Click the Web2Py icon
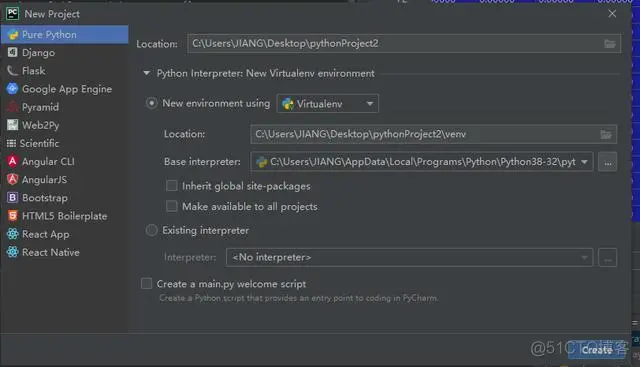640x367 pixels. [13, 125]
